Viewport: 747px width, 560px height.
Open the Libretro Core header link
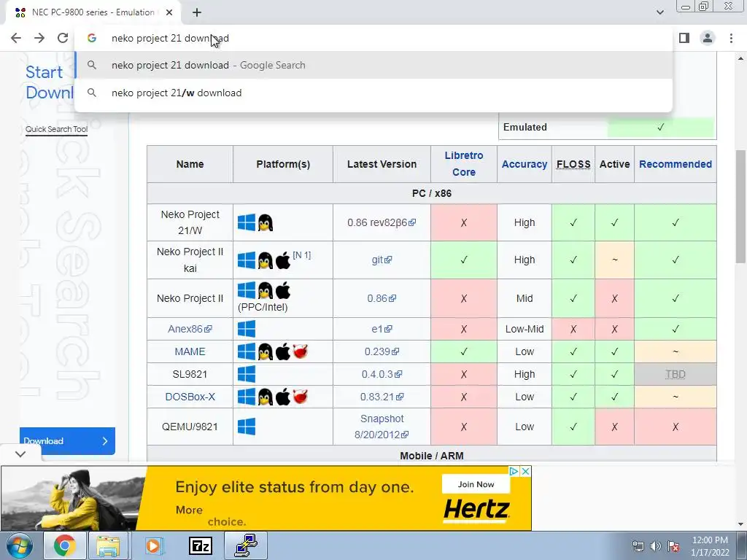pyautogui.click(x=463, y=164)
